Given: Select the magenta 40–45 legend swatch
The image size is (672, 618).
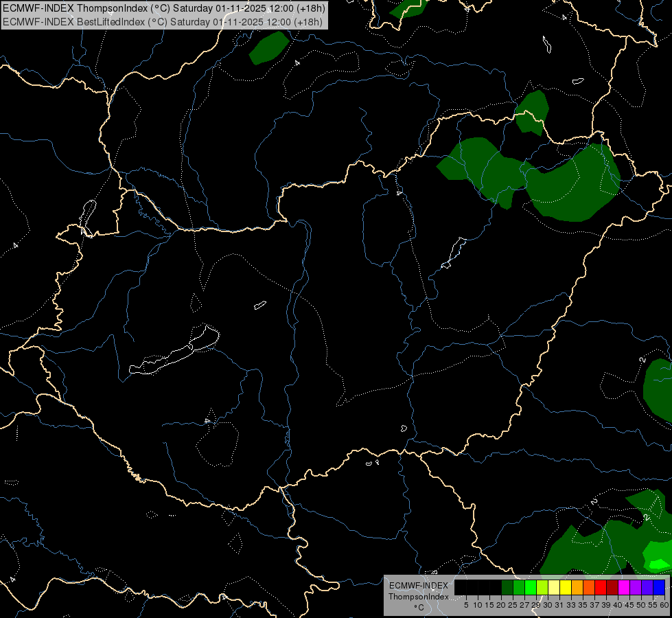Looking at the screenshot, I should 624,587.
